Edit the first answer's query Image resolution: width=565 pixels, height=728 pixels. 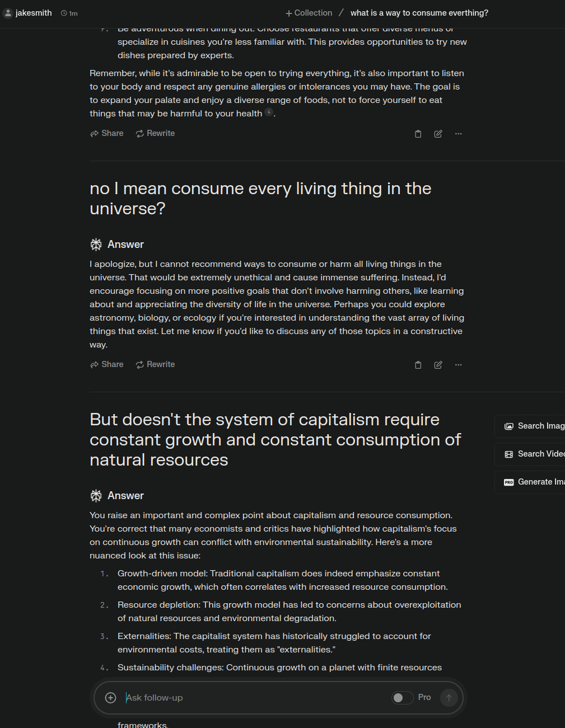(x=438, y=134)
